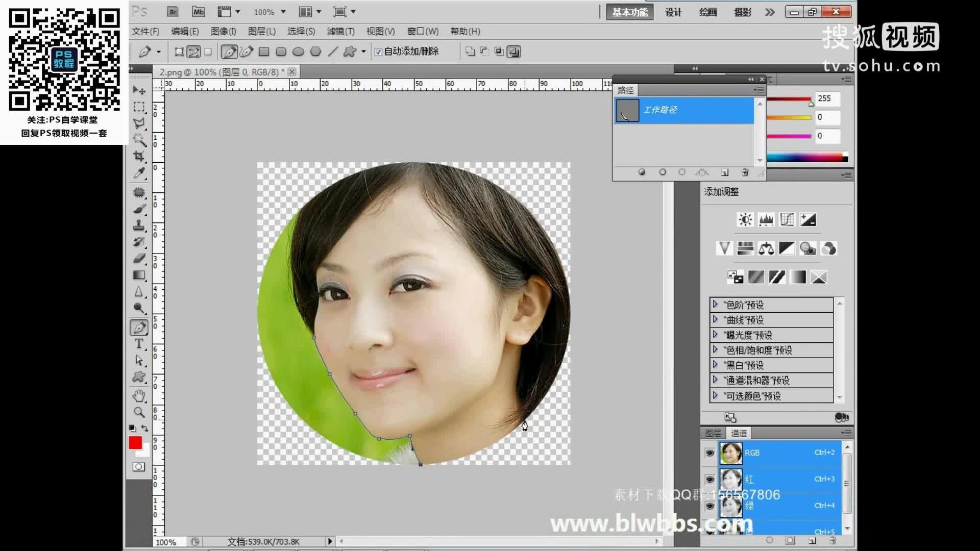The height and width of the screenshot is (551, 980).
Task: Click the red foreground color swatch
Action: (136, 443)
